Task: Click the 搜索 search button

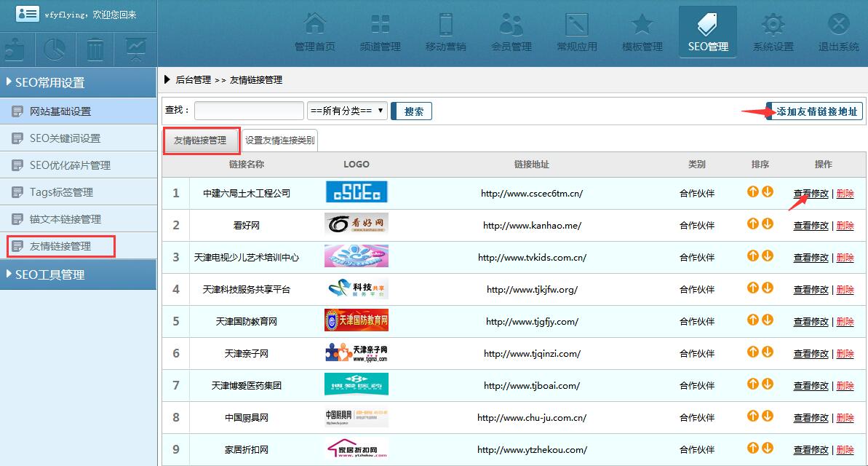Action: [413, 111]
